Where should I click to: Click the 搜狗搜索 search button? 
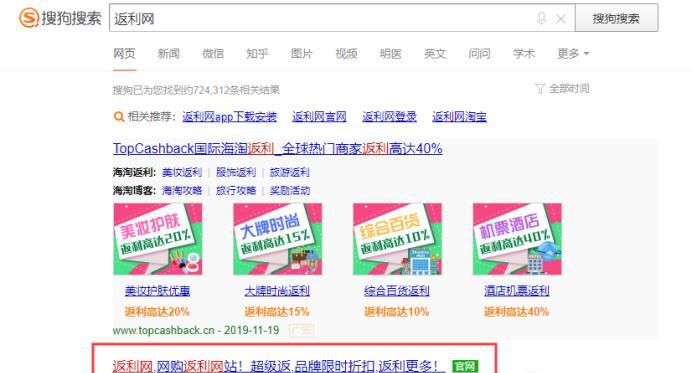[x=616, y=18]
